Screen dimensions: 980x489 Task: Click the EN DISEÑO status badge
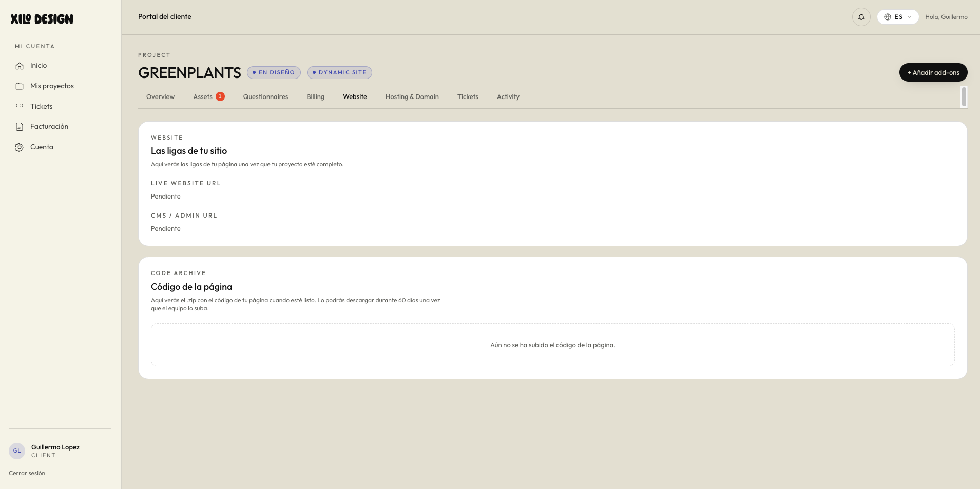(274, 73)
